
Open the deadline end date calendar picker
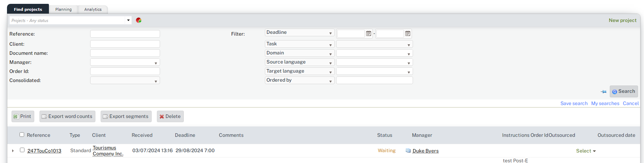click(x=407, y=34)
